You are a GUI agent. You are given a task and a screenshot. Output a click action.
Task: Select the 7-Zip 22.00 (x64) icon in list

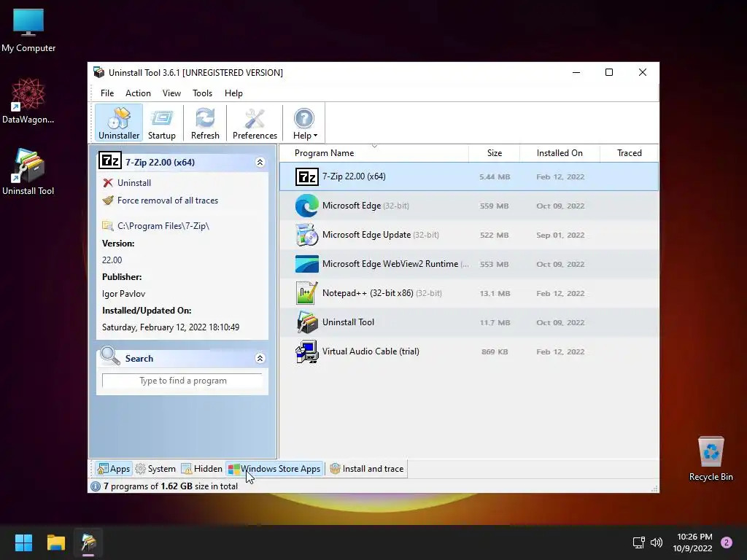[307, 176]
